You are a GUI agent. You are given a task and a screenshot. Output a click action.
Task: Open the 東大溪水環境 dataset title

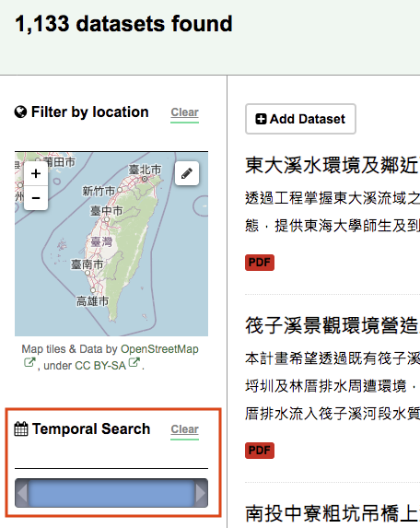point(332,166)
